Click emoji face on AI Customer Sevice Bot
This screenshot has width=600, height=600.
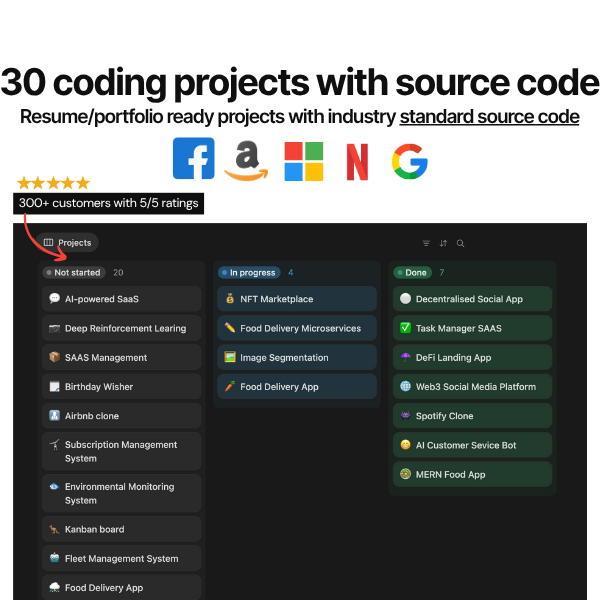[x=405, y=445]
